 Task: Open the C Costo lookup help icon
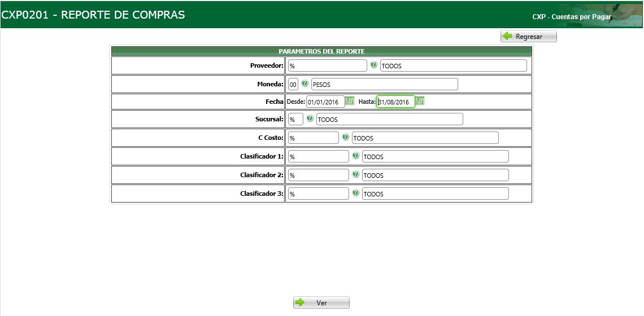[x=346, y=137]
